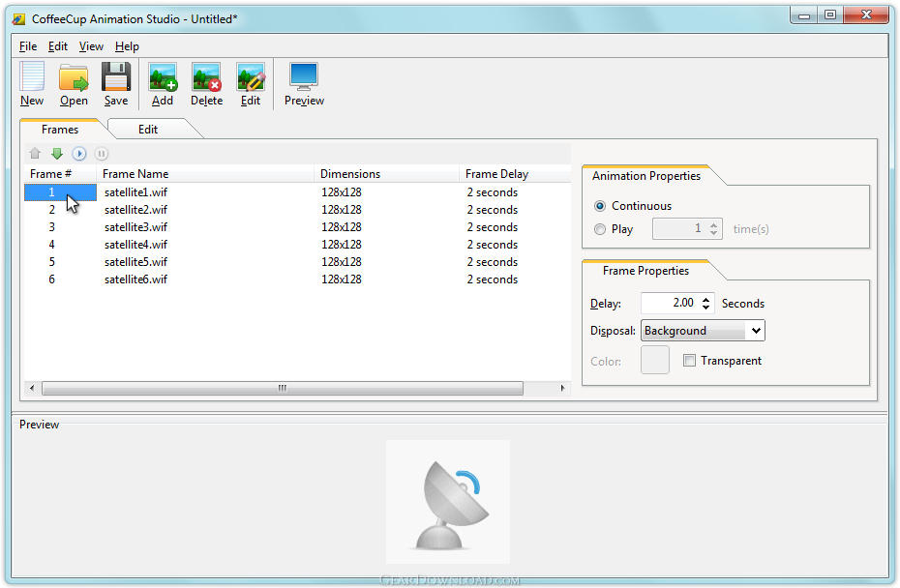The height and width of the screenshot is (588, 900).
Task: Save the animation with the Save icon
Action: pos(116,76)
